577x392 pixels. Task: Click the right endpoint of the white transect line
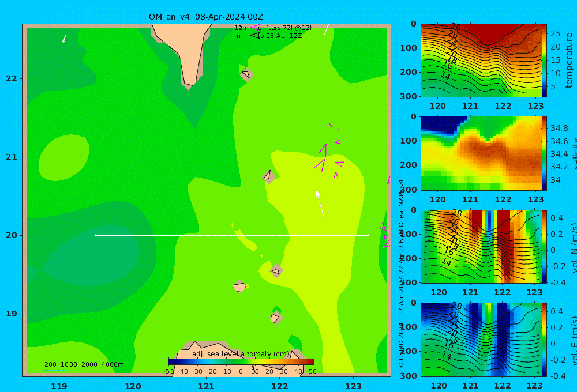[368, 235]
